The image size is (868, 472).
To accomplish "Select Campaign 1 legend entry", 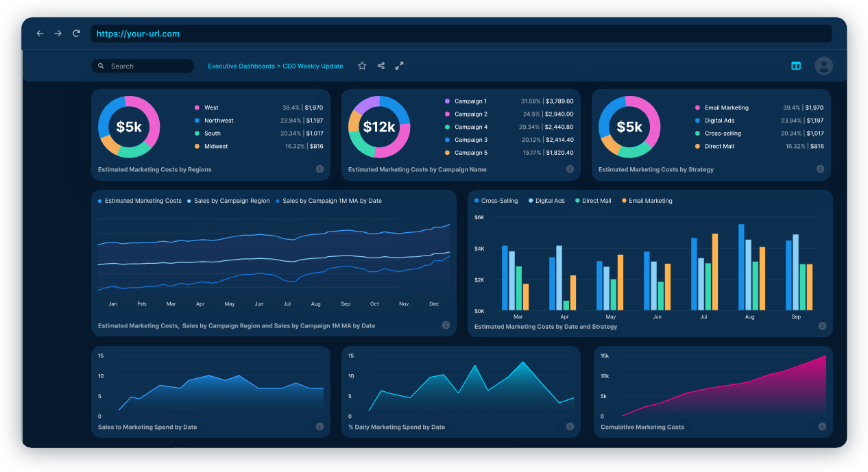I will click(466, 101).
